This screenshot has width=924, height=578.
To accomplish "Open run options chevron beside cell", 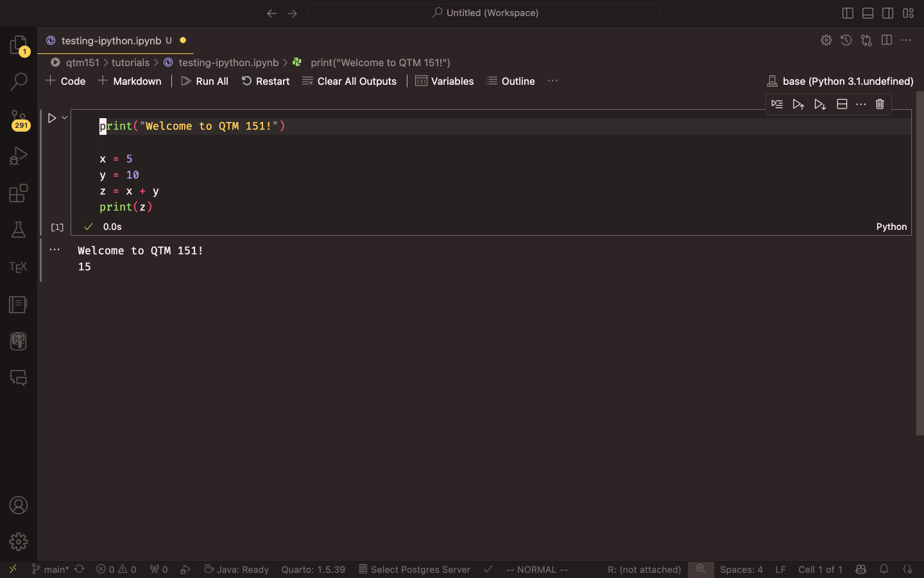I will tap(65, 118).
